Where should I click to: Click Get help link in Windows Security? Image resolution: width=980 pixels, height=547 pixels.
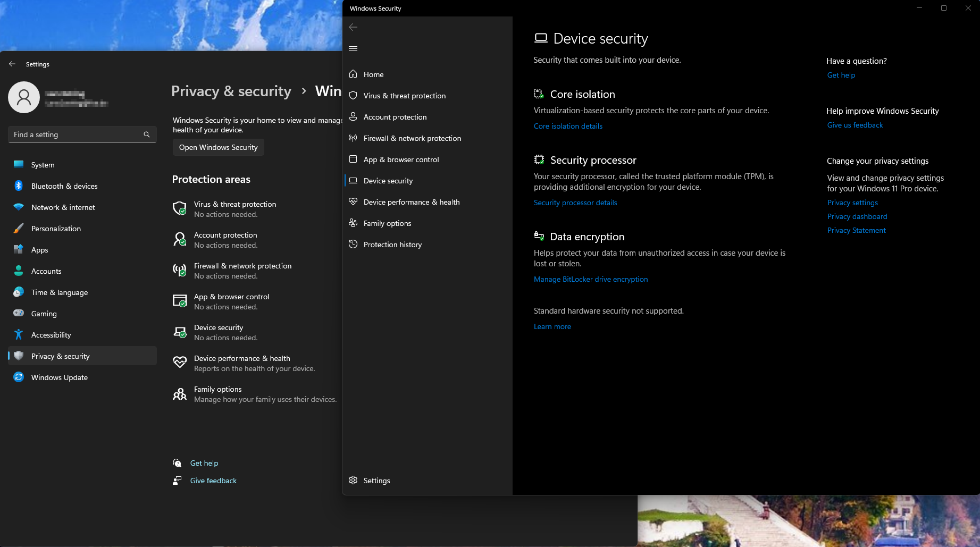point(841,75)
